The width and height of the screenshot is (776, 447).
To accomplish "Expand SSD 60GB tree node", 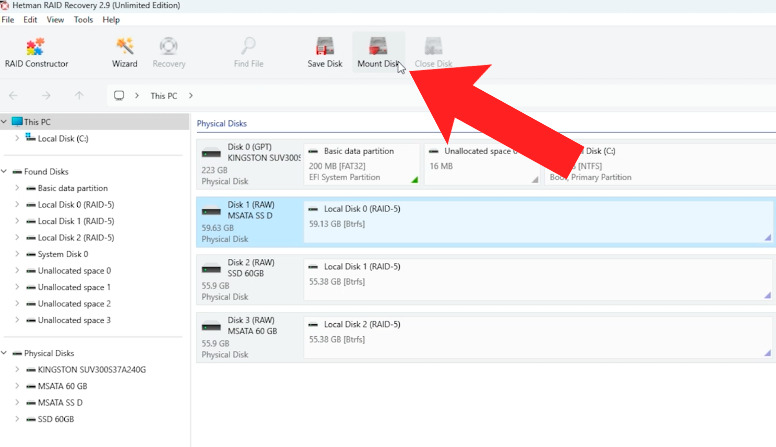I will [x=17, y=419].
